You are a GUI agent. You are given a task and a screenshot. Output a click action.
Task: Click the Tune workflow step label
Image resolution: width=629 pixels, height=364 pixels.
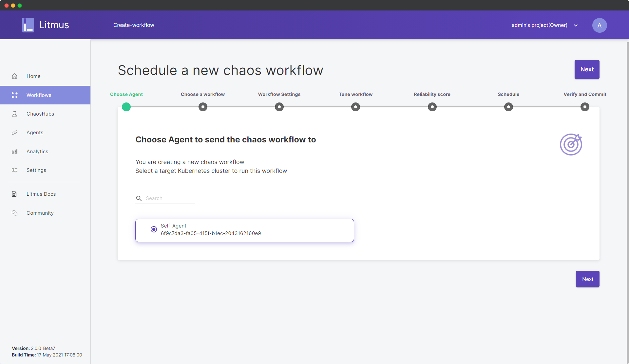tap(355, 94)
